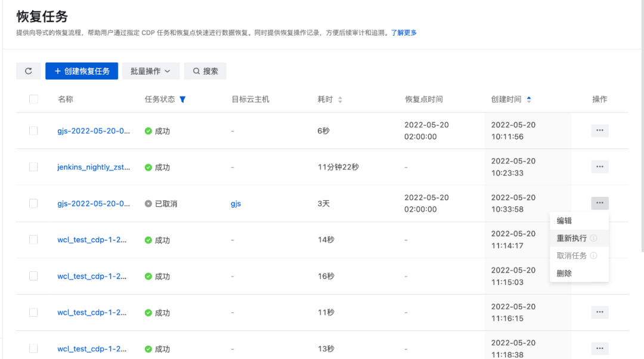Check the row with 13秒 duration
Viewport: 644px width, 359px height.
[33, 348]
